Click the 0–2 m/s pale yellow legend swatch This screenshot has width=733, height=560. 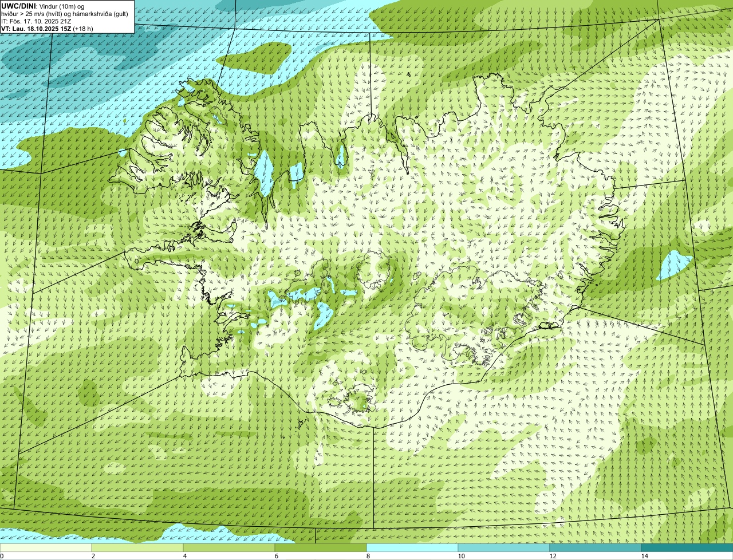tap(46, 547)
